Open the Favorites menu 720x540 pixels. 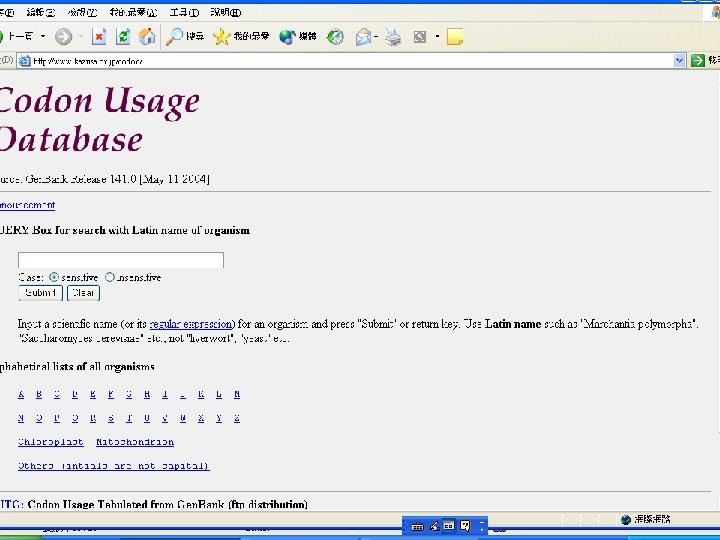tap(133, 12)
